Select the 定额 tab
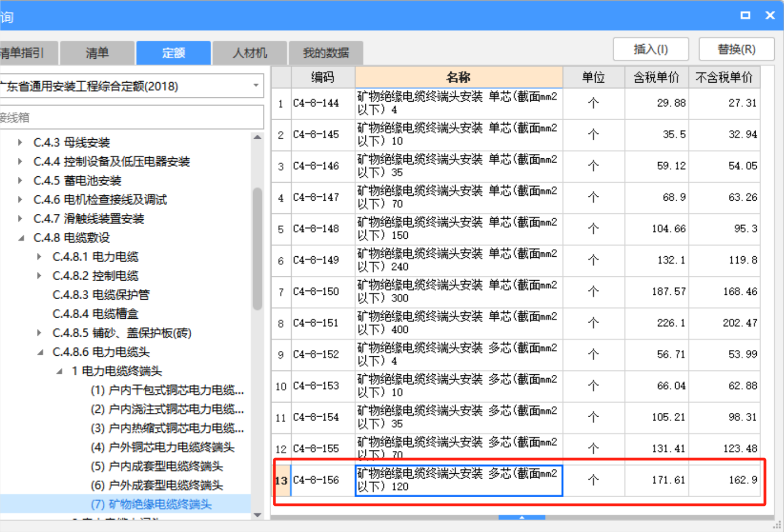Viewport: 784px width, 532px height. click(173, 53)
